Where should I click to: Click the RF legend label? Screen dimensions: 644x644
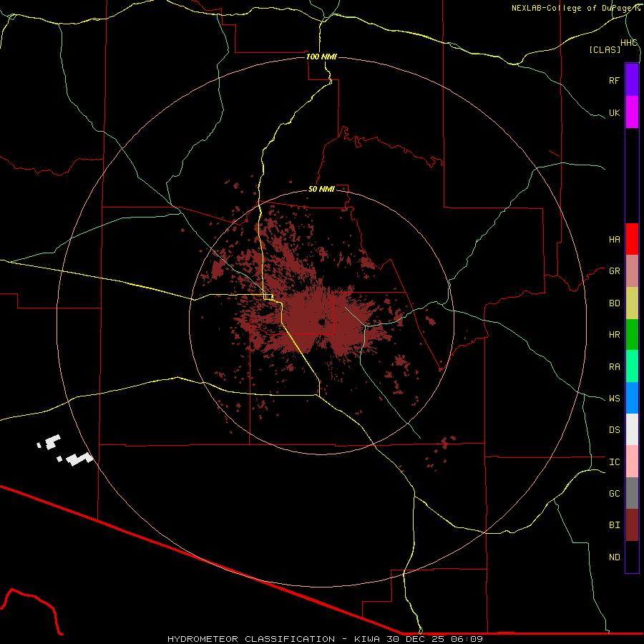click(614, 80)
